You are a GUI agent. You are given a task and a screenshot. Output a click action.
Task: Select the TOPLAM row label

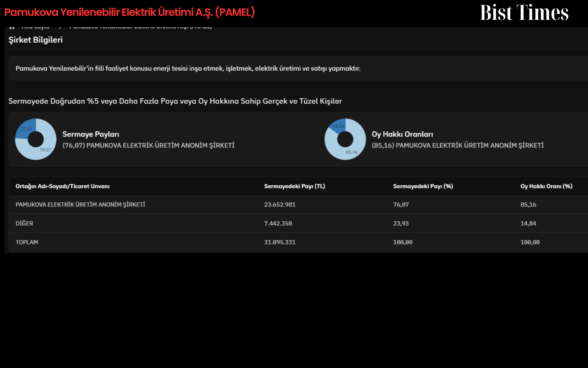pos(27,242)
